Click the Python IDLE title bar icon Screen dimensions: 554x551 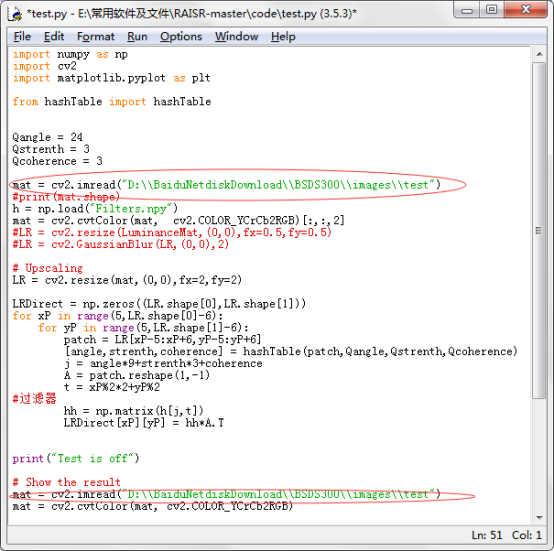coord(16,13)
